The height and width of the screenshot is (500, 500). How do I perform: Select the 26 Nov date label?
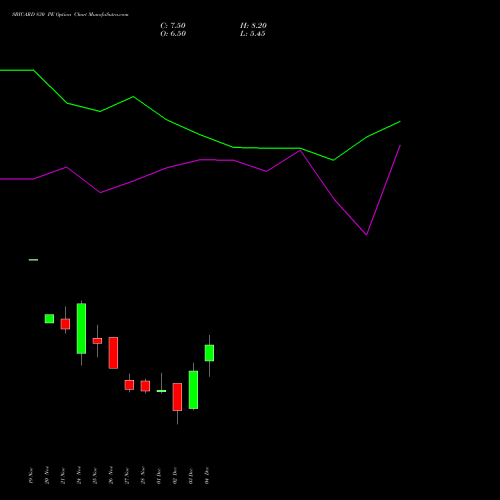[111, 475]
